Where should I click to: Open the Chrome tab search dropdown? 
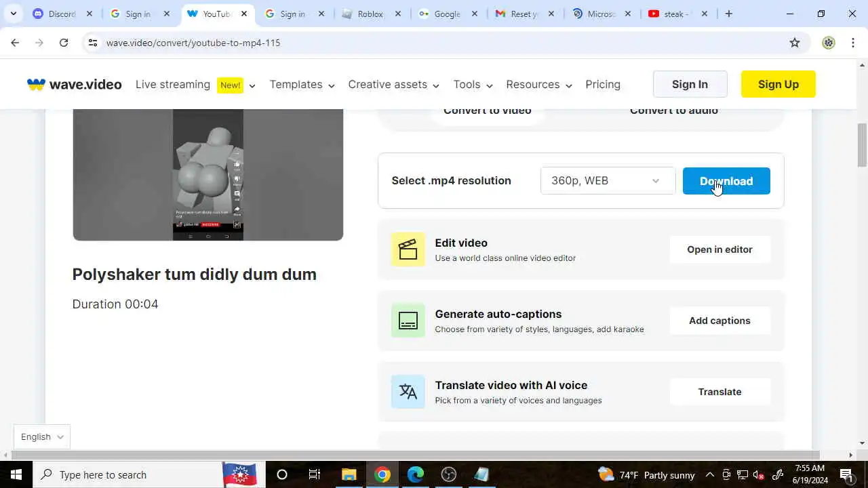tap(13, 14)
